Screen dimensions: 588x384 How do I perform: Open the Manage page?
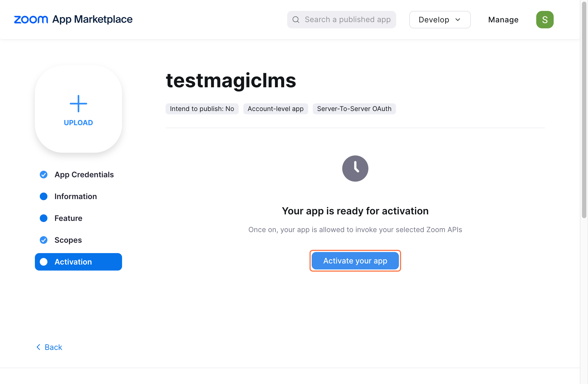[503, 20]
